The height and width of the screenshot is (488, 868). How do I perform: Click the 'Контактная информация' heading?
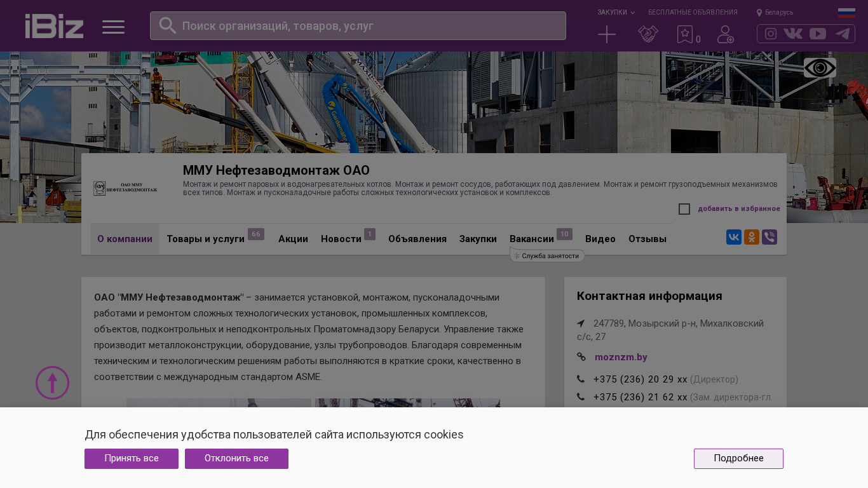coord(649,296)
